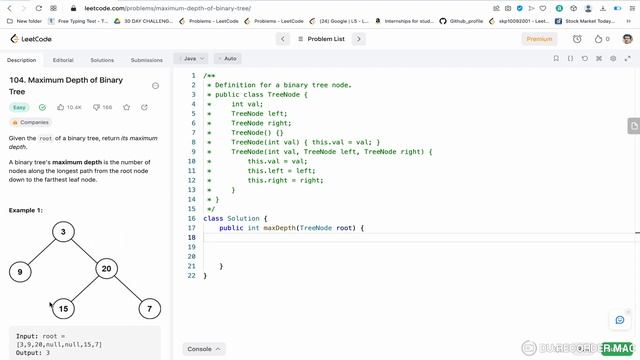
Task: Open the feedback chat icon
Action: click(x=620, y=320)
